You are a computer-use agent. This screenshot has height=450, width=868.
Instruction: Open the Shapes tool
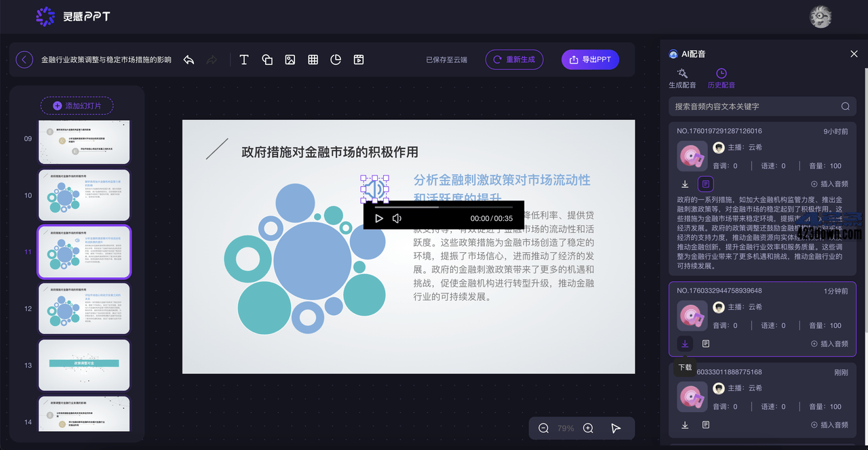(267, 59)
